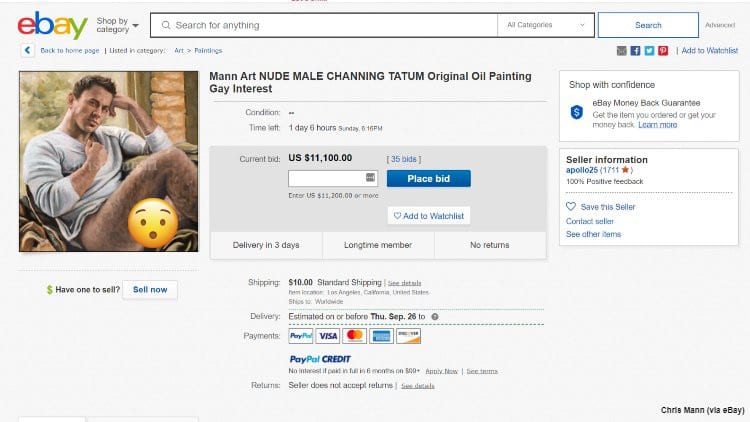
Task: Click Add to Watchlist heart button
Action: tap(428, 216)
